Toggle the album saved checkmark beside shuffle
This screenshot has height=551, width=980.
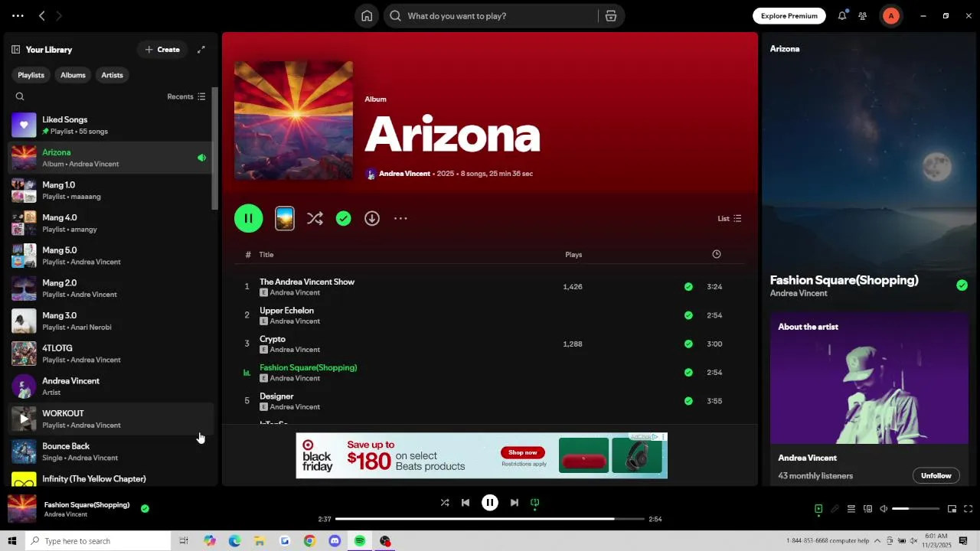point(344,218)
